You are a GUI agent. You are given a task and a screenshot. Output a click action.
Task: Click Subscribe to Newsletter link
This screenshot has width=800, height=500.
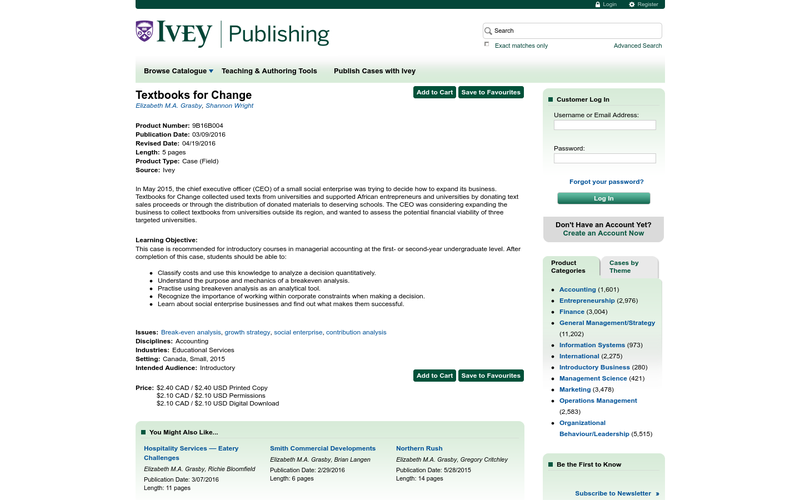click(x=613, y=494)
